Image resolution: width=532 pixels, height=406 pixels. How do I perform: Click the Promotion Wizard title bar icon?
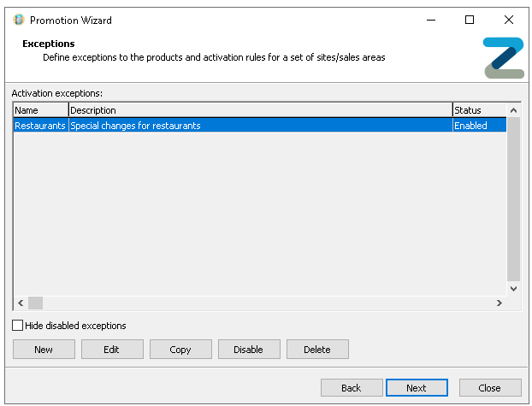click(19, 20)
